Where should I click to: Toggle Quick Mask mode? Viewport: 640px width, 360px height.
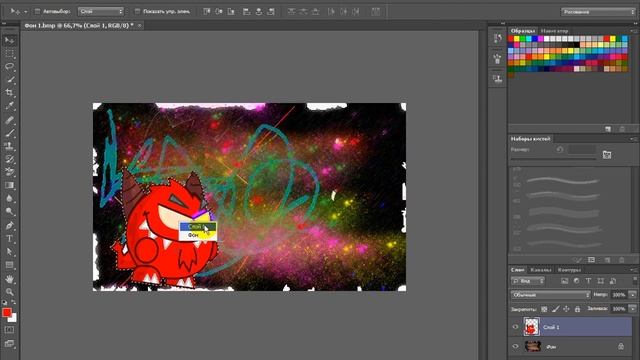[x=9, y=330]
